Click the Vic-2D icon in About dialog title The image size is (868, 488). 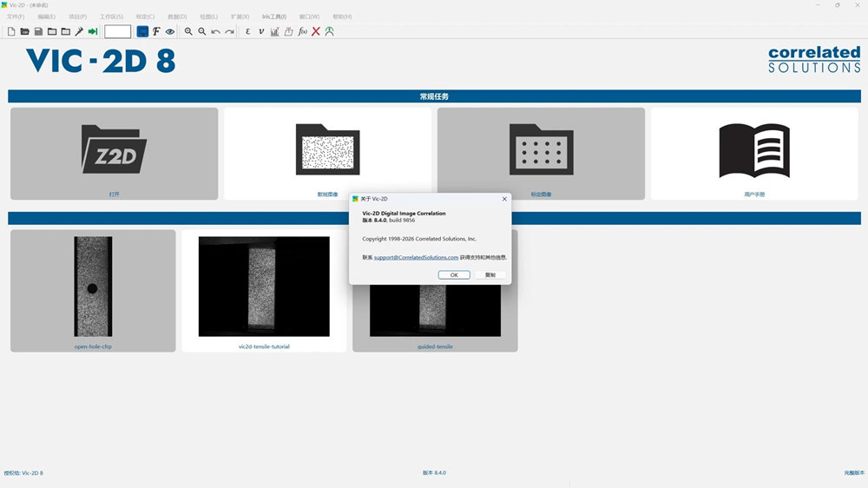click(355, 199)
